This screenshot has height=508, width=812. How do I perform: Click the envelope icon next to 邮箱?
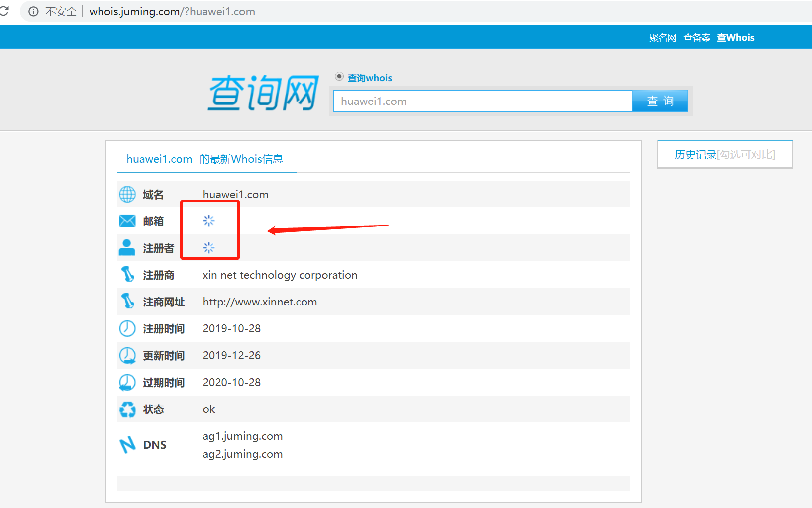point(127,221)
